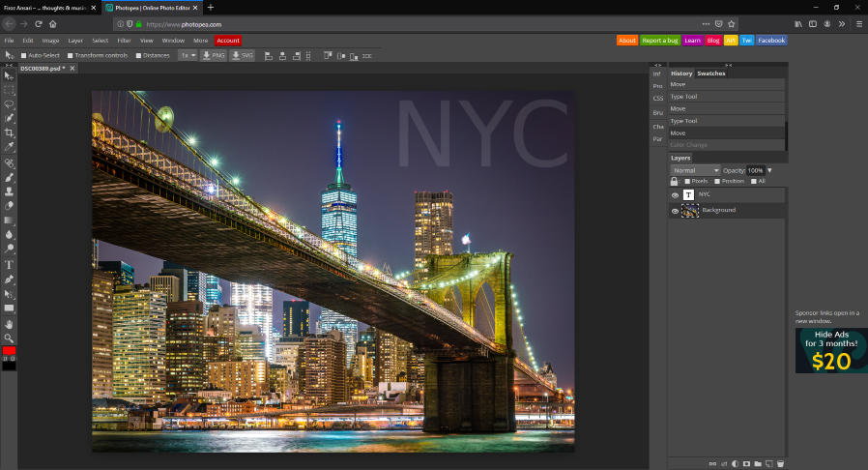The height and width of the screenshot is (470, 868).
Task: Click the align right edges icon
Action: [296, 56]
